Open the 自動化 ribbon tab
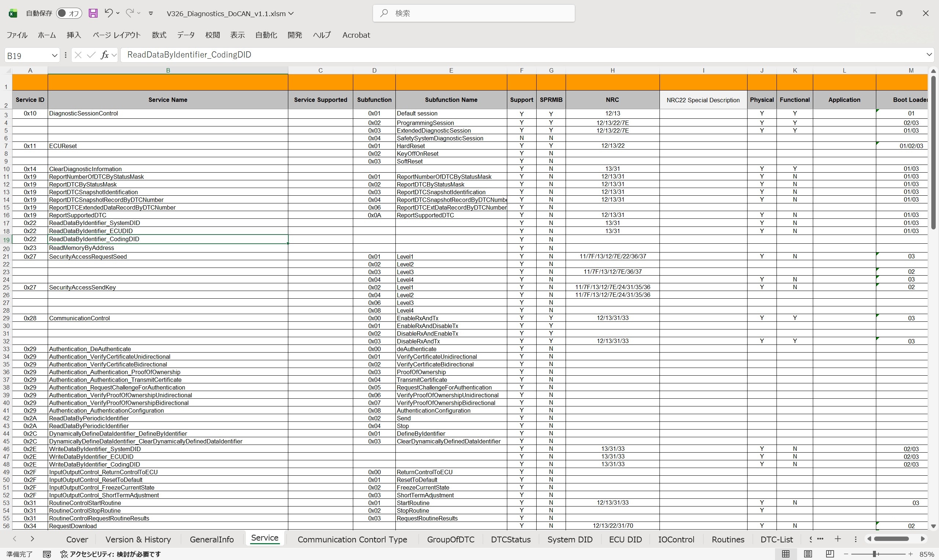Screen dimensions: 939x560 (266, 35)
